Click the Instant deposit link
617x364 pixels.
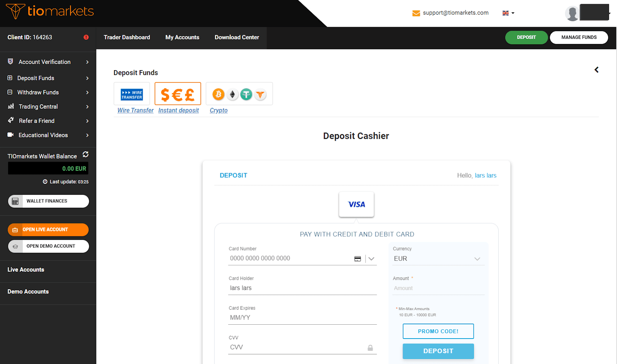pyautogui.click(x=179, y=110)
